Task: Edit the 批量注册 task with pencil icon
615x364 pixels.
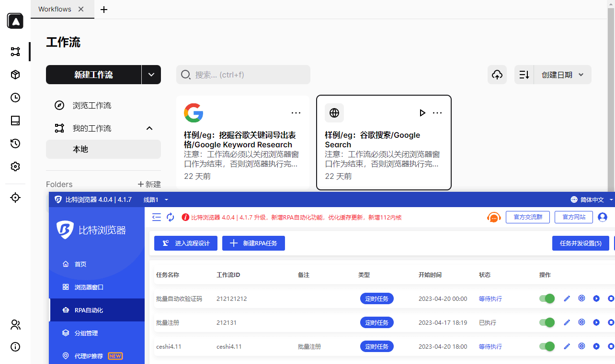Action: 567,322
